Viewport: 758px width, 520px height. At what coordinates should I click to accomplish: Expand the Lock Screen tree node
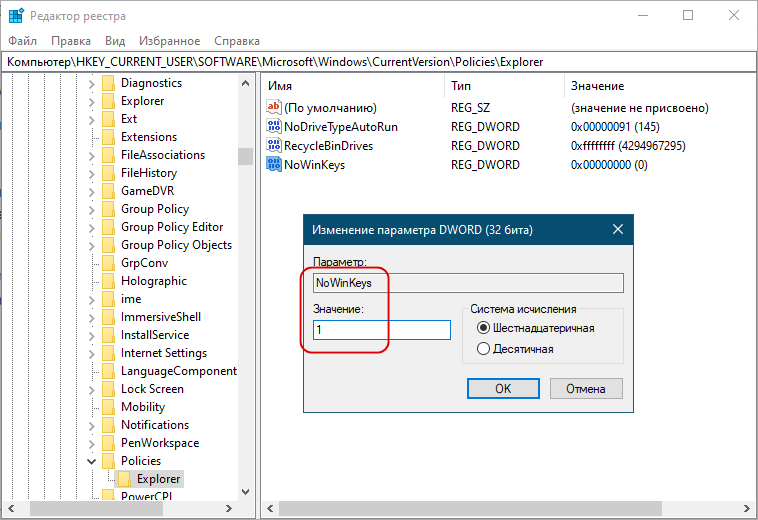click(x=91, y=390)
